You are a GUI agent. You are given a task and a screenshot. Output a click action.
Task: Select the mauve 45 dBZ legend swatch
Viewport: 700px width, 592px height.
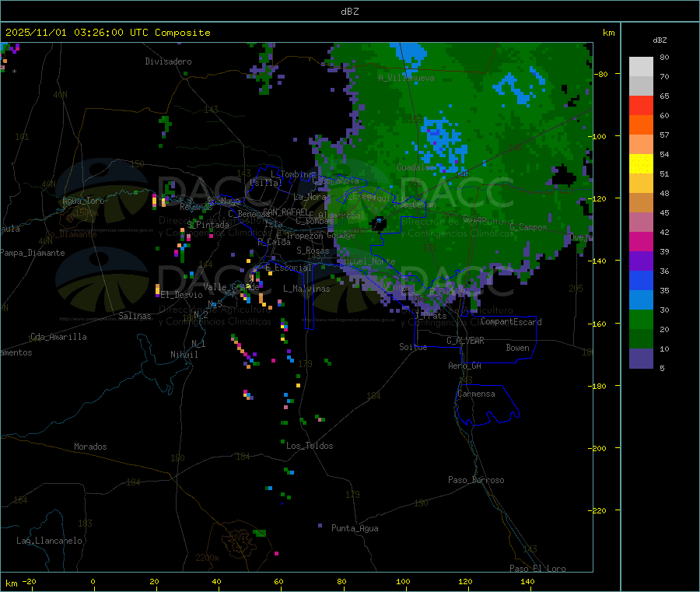pos(641,222)
